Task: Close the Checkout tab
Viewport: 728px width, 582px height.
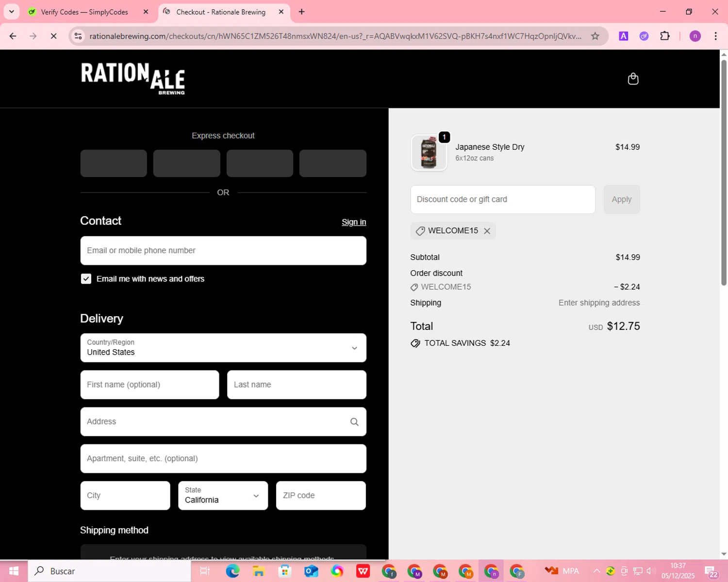Action: (x=281, y=12)
